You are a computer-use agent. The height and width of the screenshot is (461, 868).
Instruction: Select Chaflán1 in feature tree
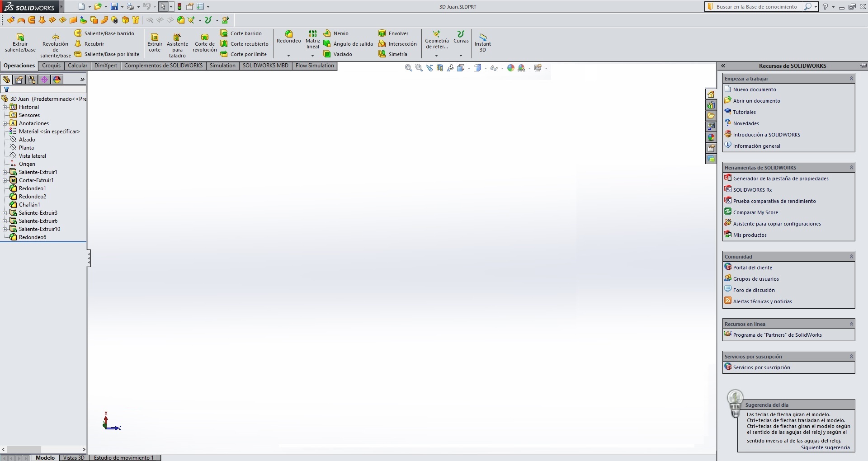coord(29,205)
